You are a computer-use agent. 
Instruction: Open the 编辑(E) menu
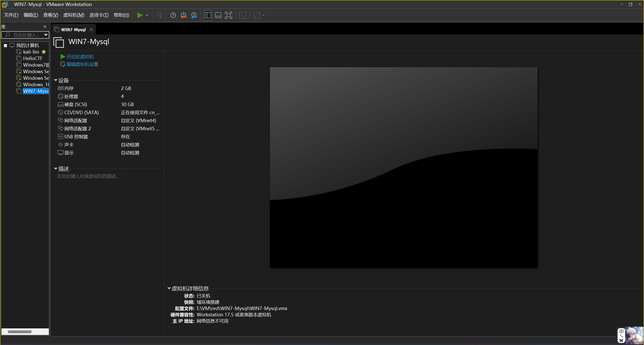31,15
